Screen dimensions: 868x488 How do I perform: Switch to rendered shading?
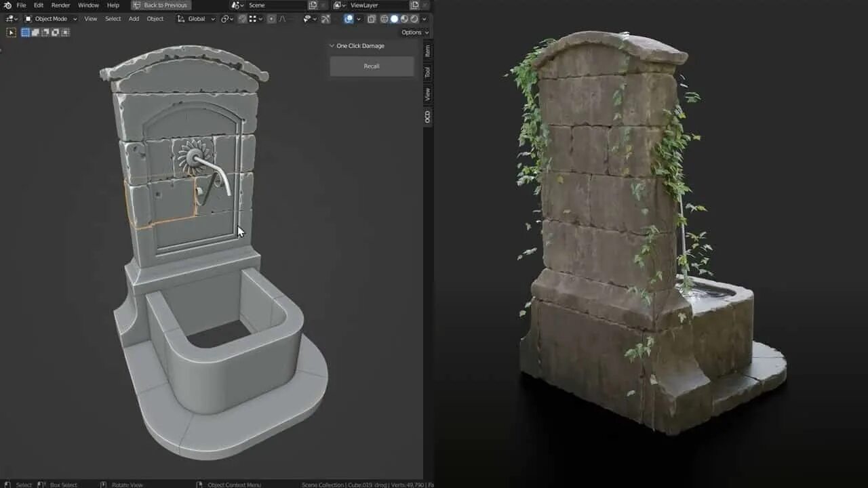414,18
